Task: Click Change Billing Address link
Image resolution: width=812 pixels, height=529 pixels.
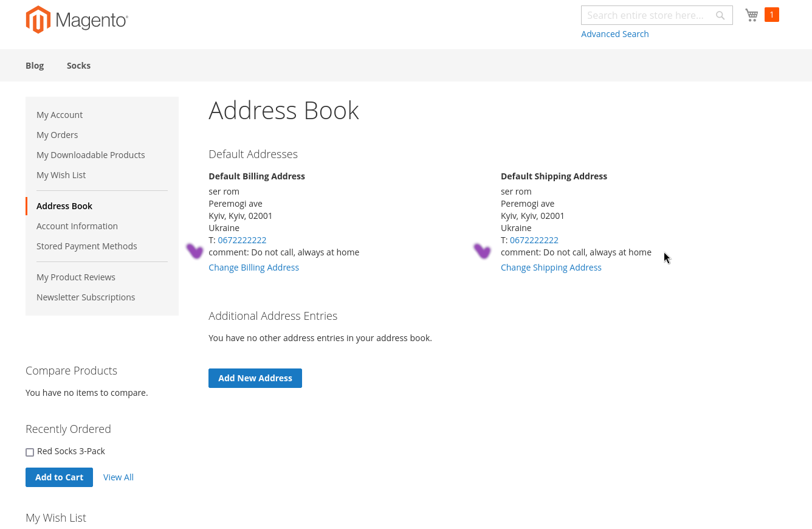Action: (253, 268)
